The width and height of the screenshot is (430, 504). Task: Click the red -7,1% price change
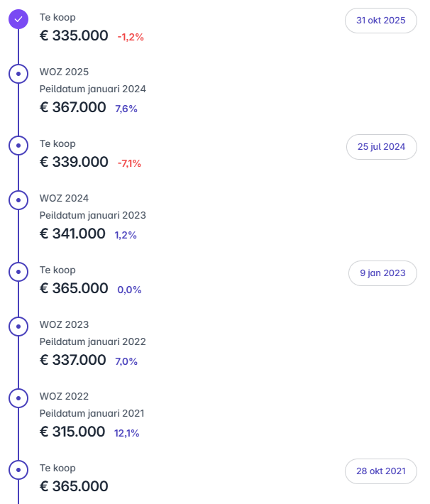pos(129,163)
